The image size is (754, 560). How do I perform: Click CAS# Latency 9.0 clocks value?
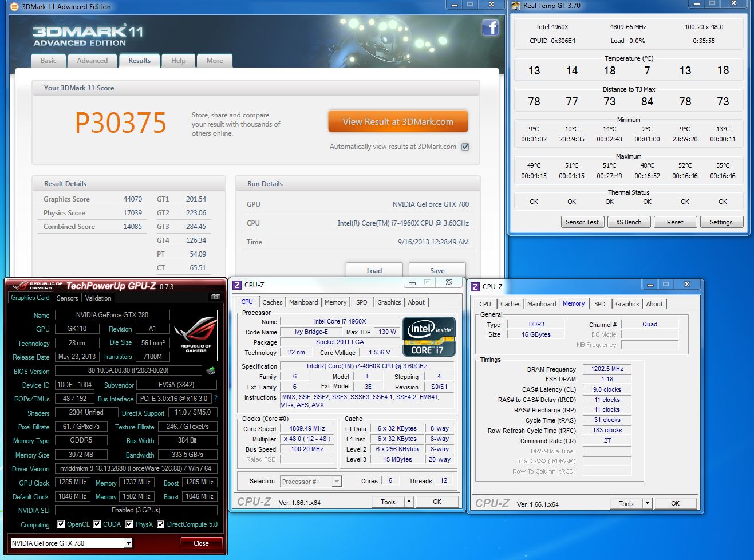607,389
